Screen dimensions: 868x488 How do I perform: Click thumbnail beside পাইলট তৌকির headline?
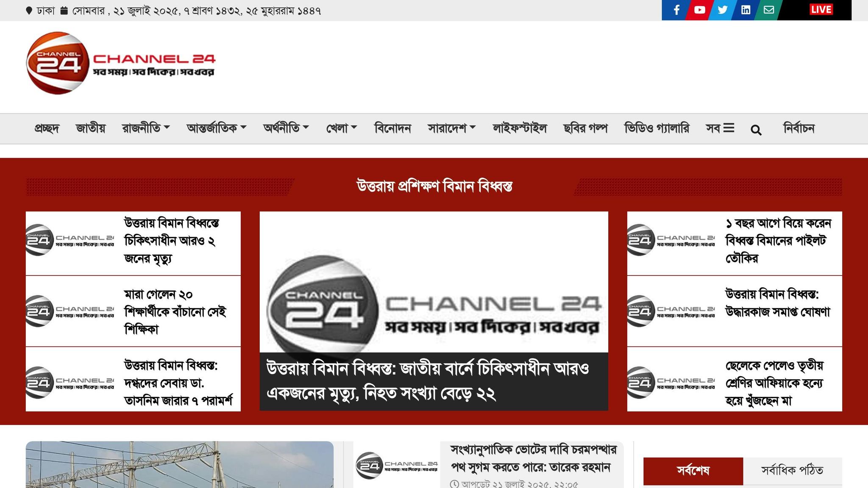671,240
